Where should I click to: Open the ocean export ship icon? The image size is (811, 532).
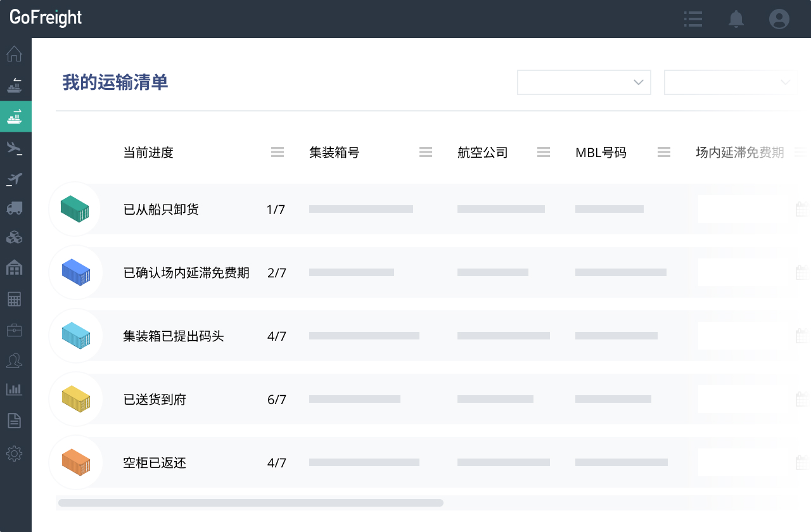click(15, 85)
